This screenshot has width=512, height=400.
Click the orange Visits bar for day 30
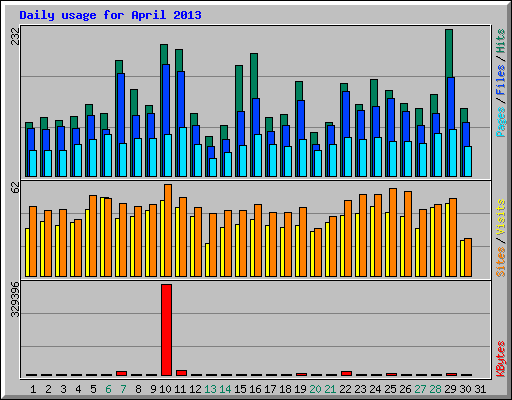tap(468, 257)
